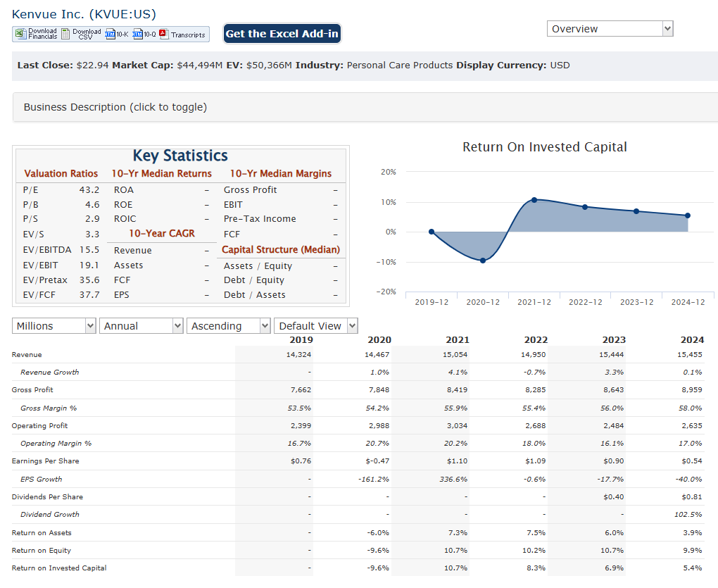The height and width of the screenshot is (588, 718).
Task: Toggle the Business Description section
Action: click(365, 107)
